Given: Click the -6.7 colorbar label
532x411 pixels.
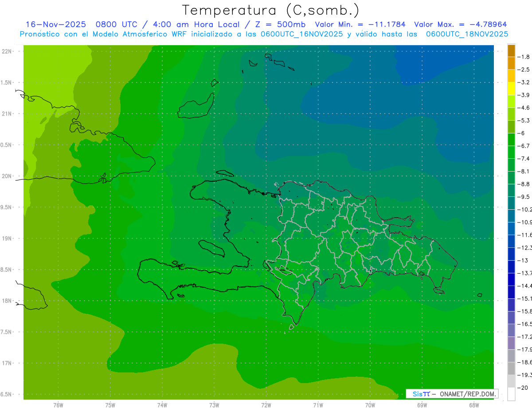Looking at the screenshot, I should tap(524, 146).
